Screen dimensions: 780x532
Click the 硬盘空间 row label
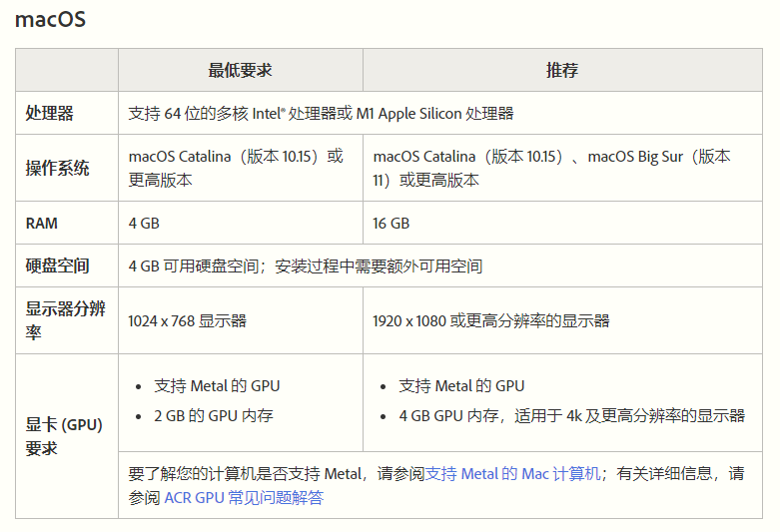tap(57, 266)
